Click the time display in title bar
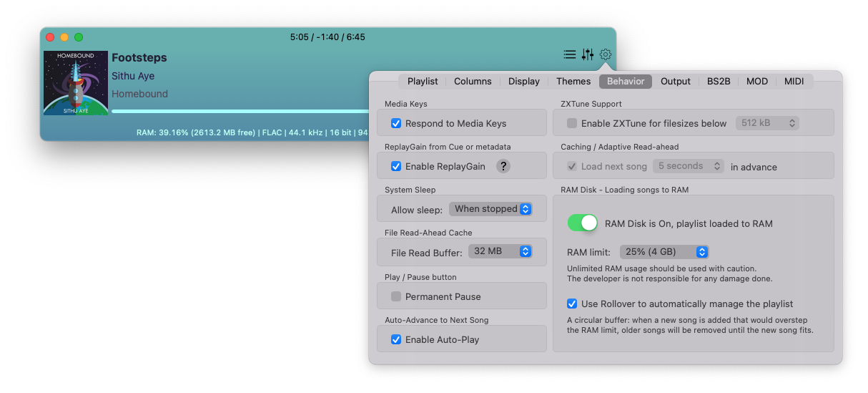Image resolution: width=868 pixels, height=393 pixels. (327, 37)
